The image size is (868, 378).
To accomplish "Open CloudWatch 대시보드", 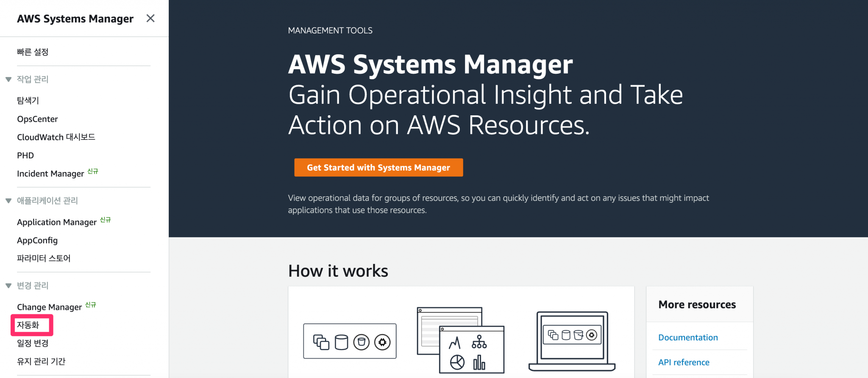I will coord(56,137).
